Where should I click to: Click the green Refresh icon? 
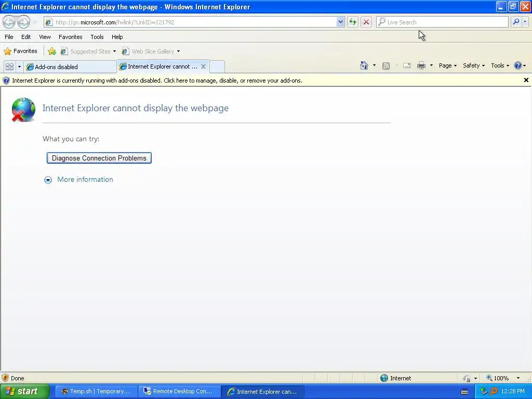pyautogui.click(x=353, y=22)
